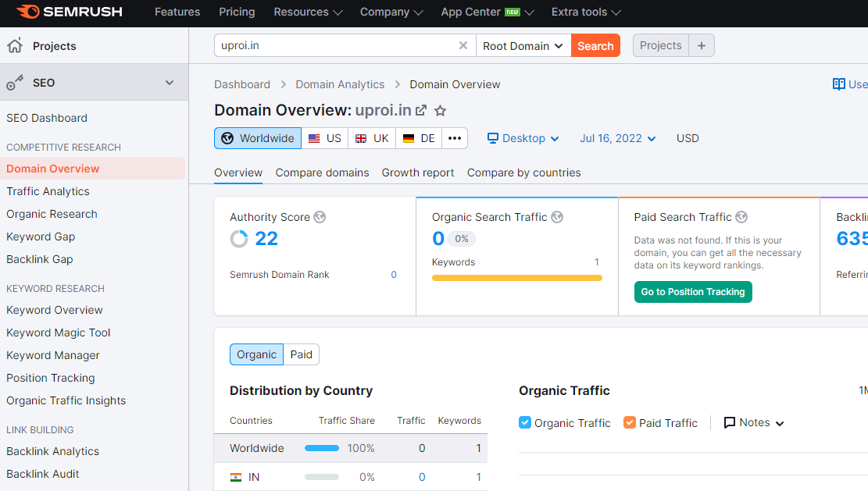868x491 pixels.
Task: Open the Features menu item
Action: point(177,12)
